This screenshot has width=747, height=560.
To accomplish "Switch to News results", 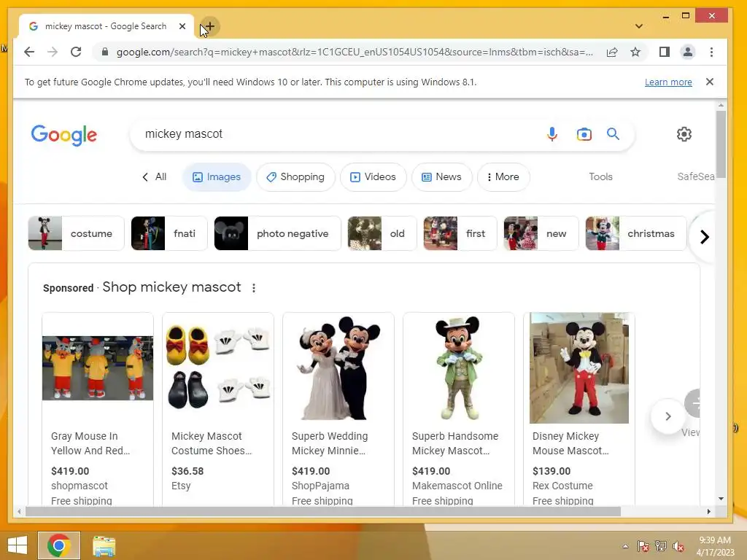I will pyautogui.click(x=441, y=177).
